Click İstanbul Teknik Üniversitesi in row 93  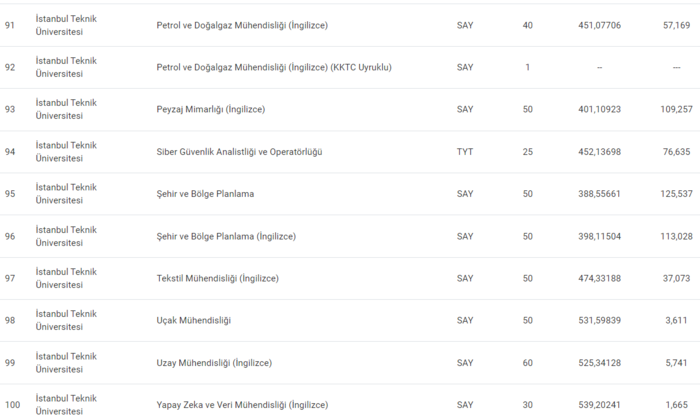[x=66, y=109]
